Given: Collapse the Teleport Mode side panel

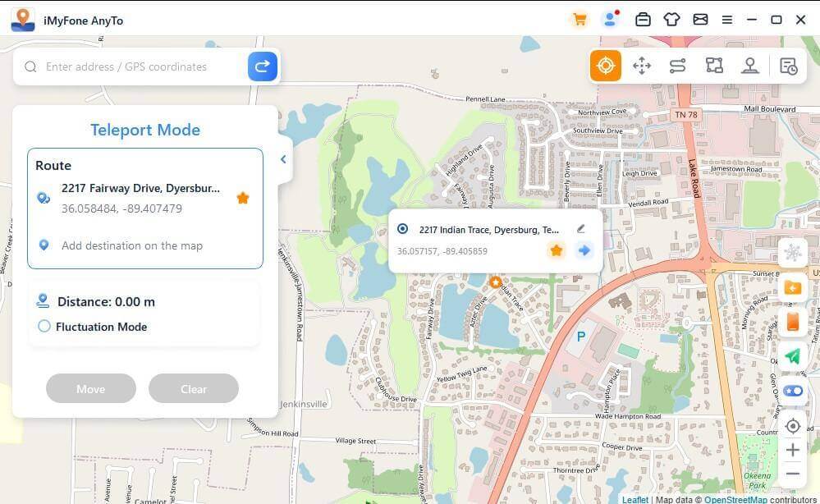Looking at the screenshot, I should pyautogui.click(x=283, y=159).
